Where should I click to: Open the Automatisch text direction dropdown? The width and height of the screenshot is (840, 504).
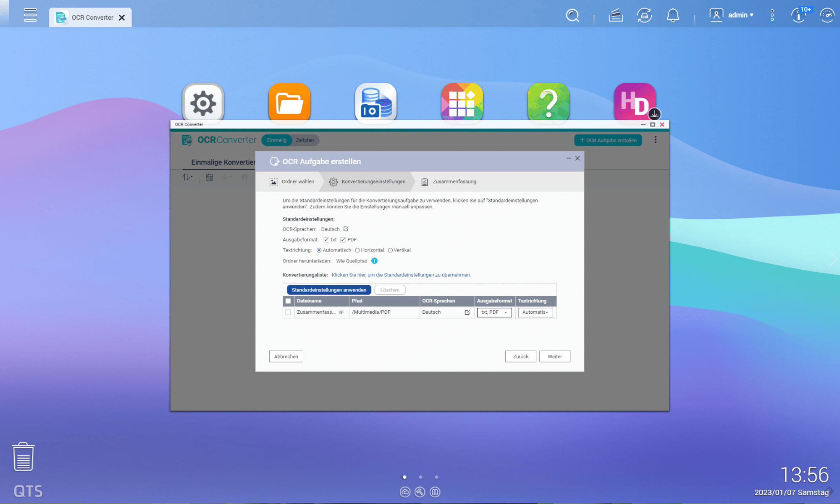coord(535,312)
